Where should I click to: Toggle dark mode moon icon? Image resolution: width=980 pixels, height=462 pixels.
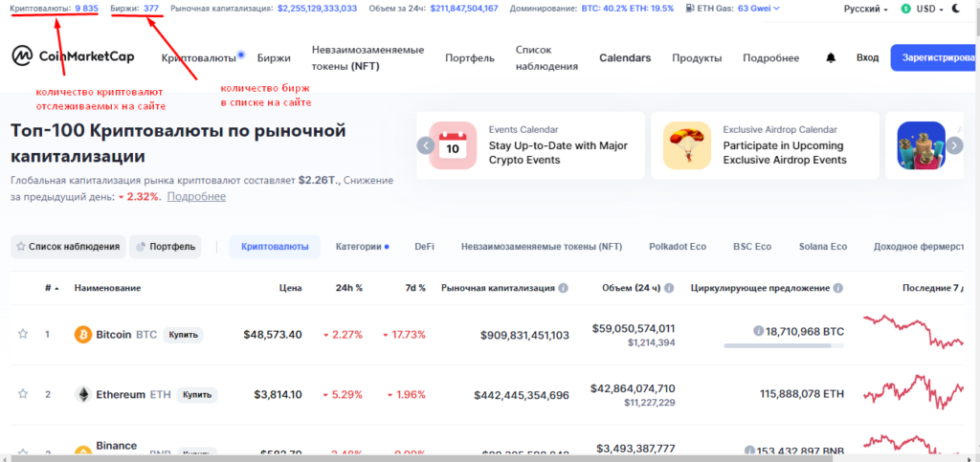(956, 9)
